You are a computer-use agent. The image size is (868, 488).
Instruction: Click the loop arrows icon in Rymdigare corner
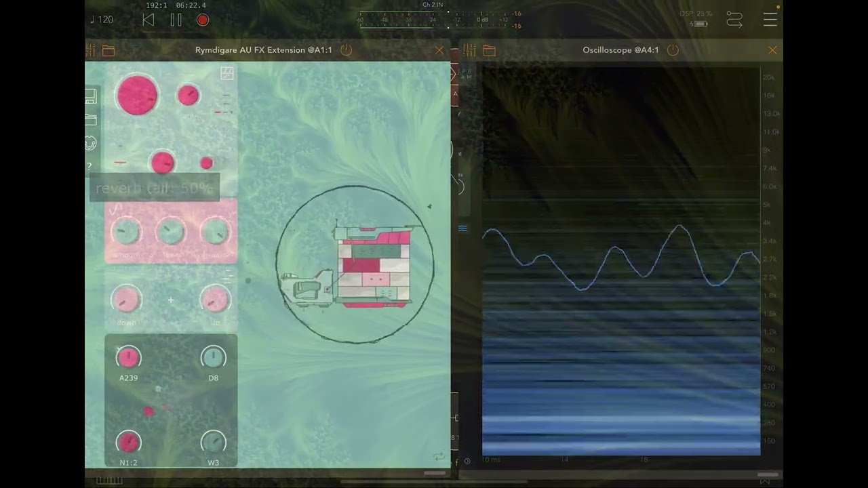click(x=438, y=457)
